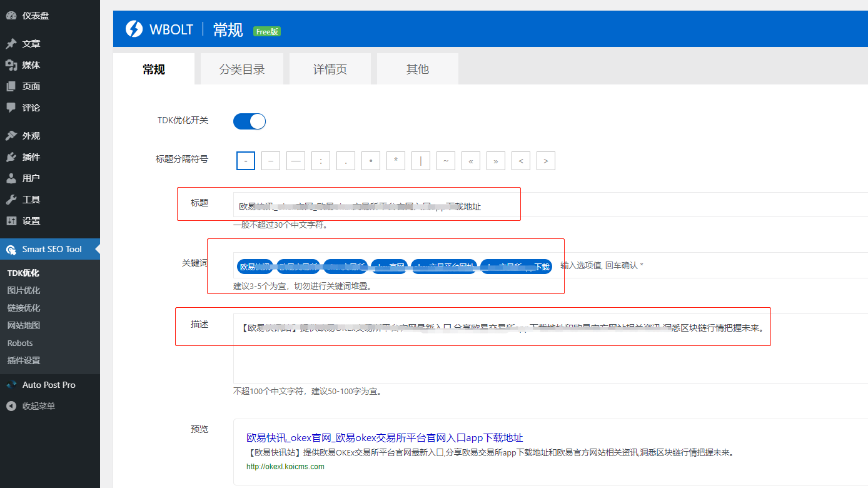Select the tilde title separator
Viewport: 868px width, 488px height.
click(446, 161)
